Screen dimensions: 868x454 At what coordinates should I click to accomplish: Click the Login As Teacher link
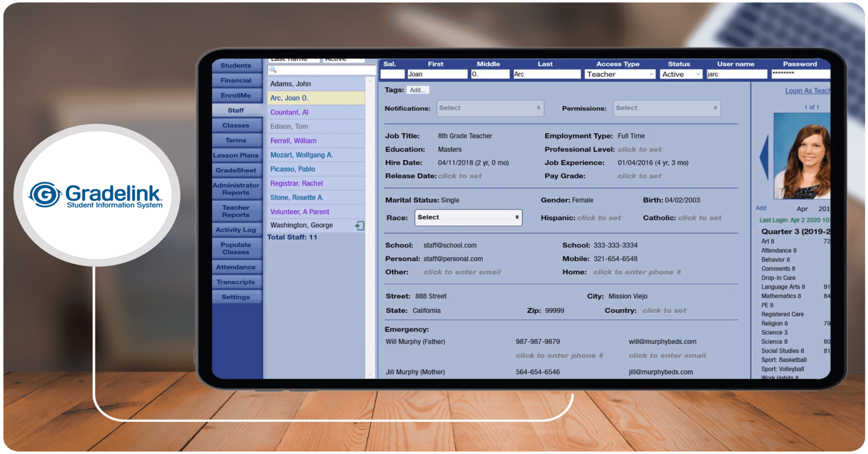click(807, 91)
